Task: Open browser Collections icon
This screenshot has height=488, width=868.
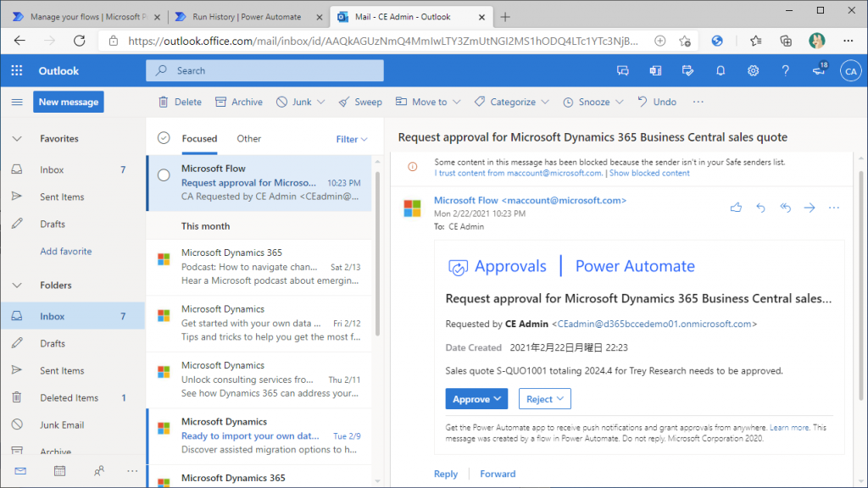Action: coord(786,41)
